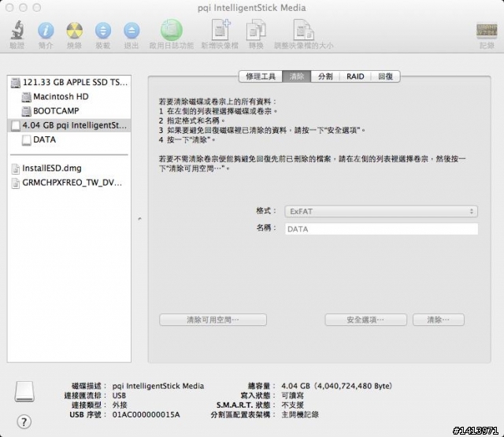
Task: Click the Convert toolbar icon
Action: click(x=256, y=30)
